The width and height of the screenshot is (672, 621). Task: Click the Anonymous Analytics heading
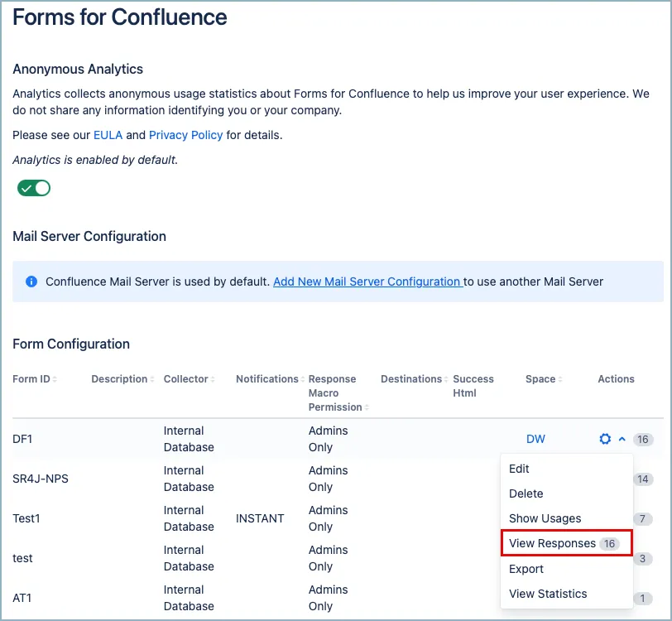78,69
